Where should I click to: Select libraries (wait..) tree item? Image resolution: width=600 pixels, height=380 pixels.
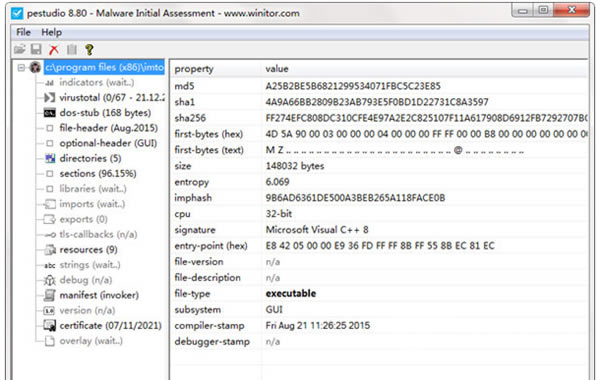point(93,189)
